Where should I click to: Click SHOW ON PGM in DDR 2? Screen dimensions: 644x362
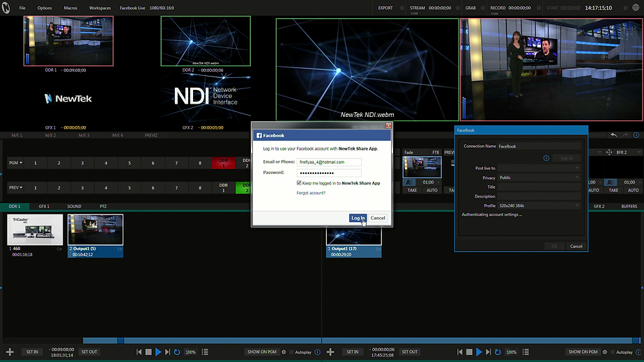(583, 352)
